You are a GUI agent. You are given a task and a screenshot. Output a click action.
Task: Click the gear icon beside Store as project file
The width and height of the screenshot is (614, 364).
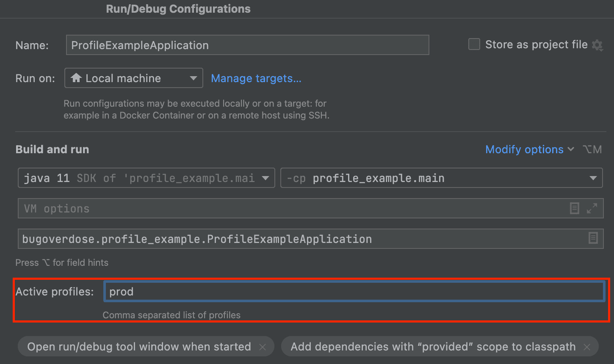coord(597,45)
